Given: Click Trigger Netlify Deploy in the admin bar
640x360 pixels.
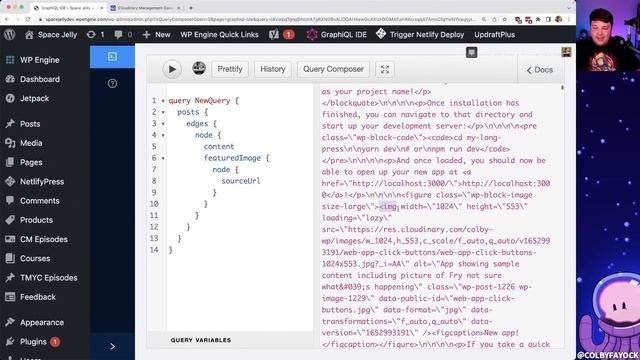Looking at the screenshot, I should (x=420, y=35).
